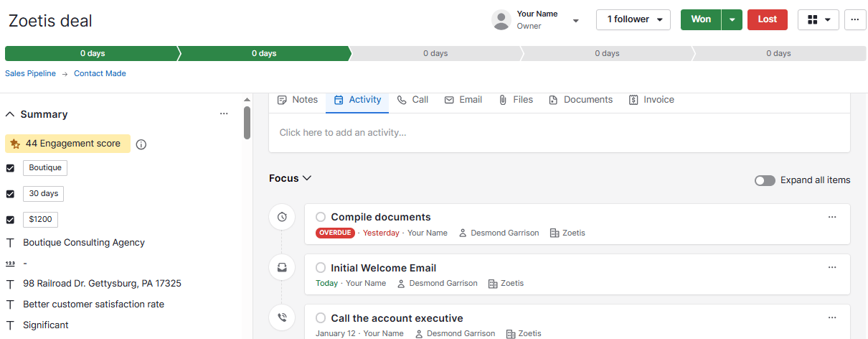Image resolution: width=868 pixels, height=339 pixels.
Task: Switch to the Notes tab
Action: [x=297, y=100]
